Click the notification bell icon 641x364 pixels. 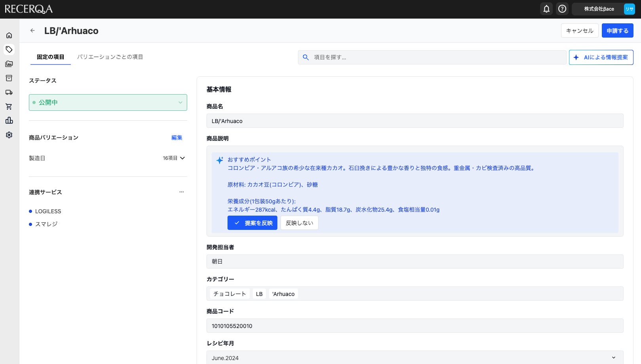pyautogui.click(x=546, y=9)
